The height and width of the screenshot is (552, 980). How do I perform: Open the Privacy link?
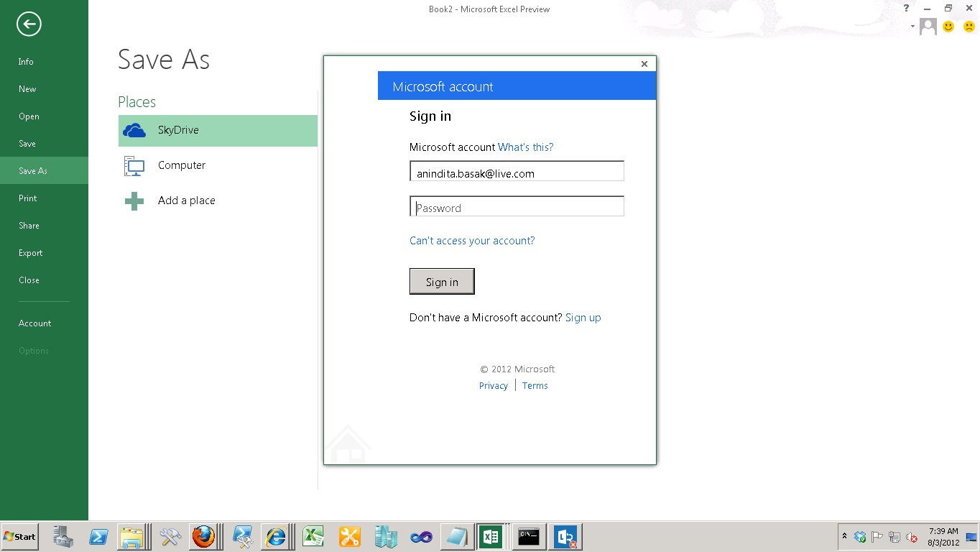coord(494,386)
